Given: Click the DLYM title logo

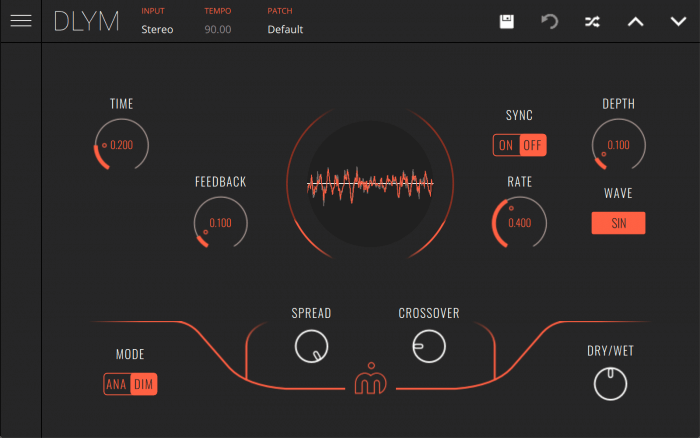Looking at the screenshot, I should coord(87,21).
